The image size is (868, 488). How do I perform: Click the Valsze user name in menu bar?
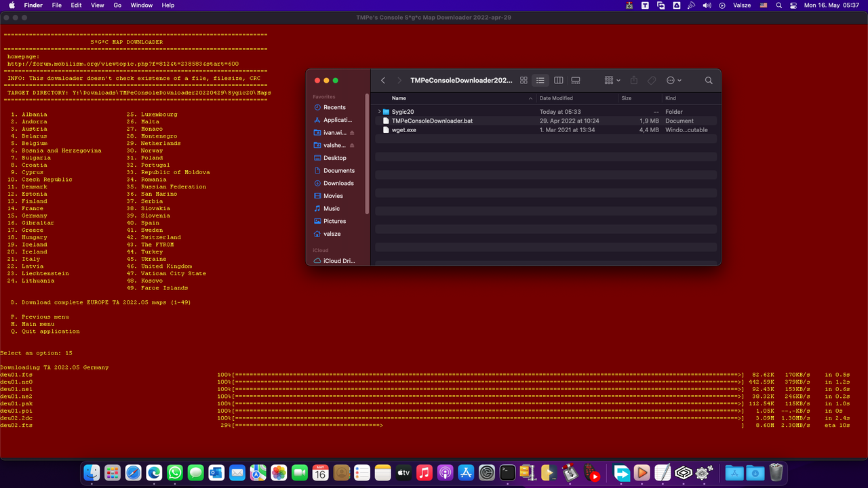(x=741, y=5)
